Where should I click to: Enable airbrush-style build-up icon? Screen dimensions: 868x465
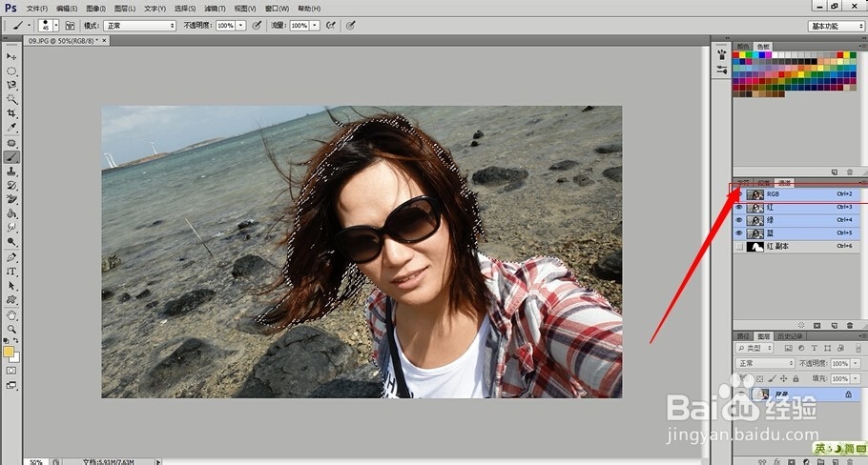coord(330,26)
